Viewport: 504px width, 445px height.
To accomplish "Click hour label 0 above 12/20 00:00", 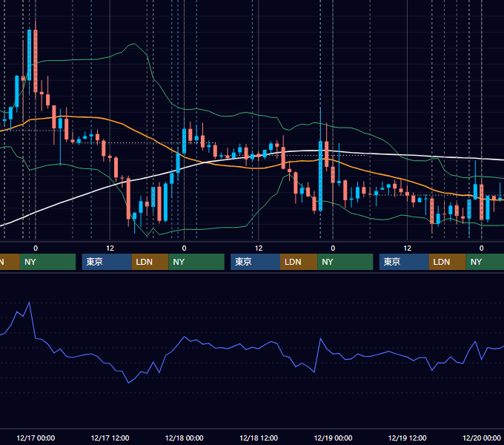I will [482, 248].
